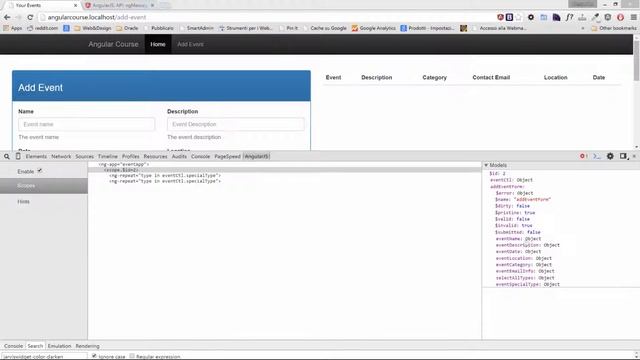Focus the DevTools search query field

pos(44,356)
